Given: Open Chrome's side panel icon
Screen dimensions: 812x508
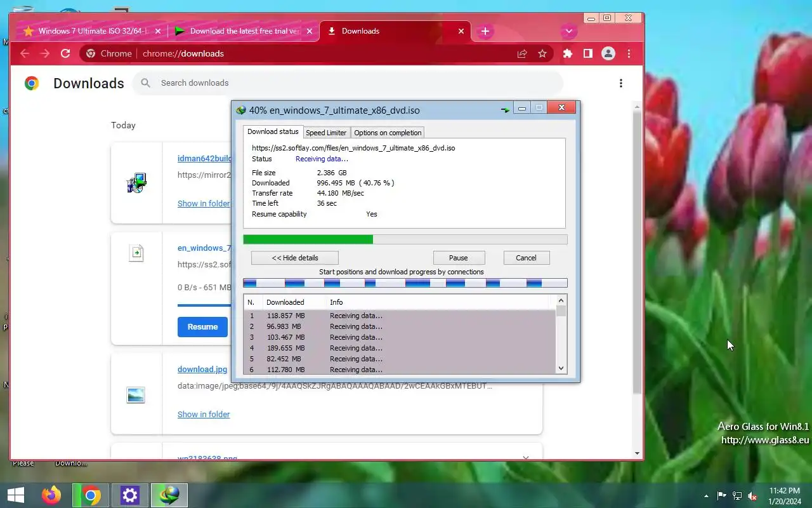Looking at the screenshot, I should [x=588, y=54].
